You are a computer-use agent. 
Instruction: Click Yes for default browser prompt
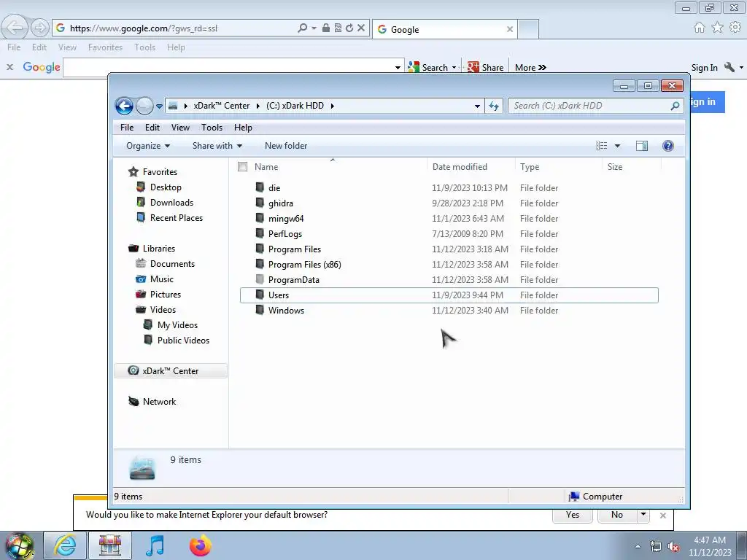(x=573, y=514)
